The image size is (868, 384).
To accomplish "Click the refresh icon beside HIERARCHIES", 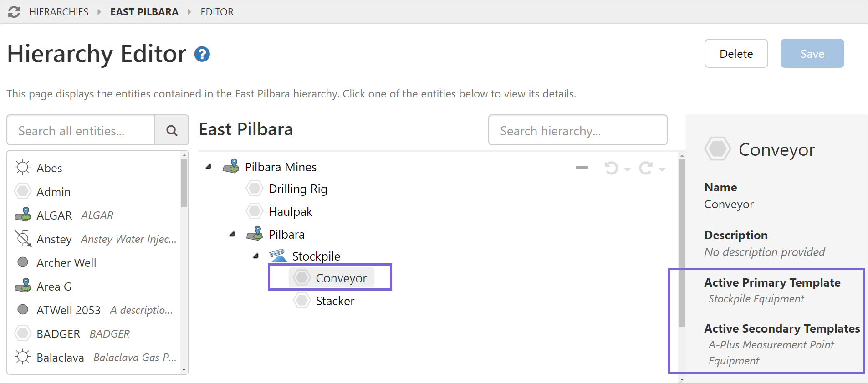I will coord(14,12).
